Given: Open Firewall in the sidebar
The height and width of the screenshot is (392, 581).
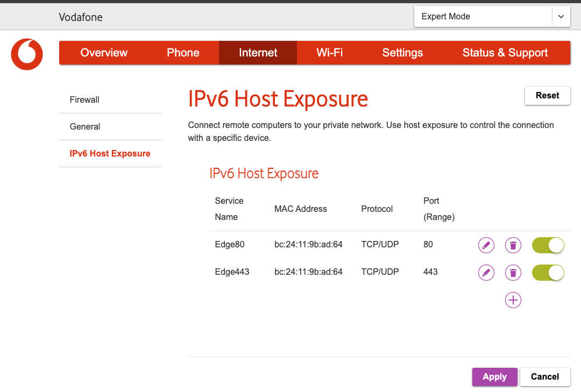Looking at the screenshot, I should click(x=84, y=99).
